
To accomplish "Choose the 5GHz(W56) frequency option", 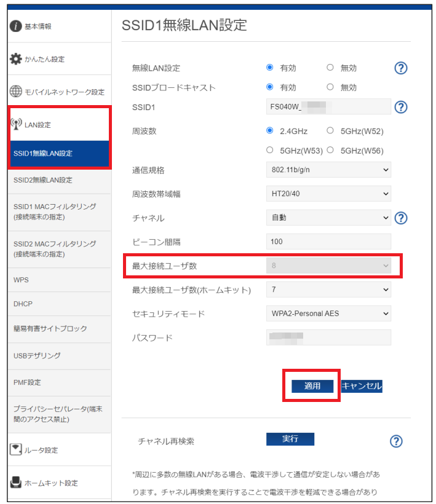I will tap(330, 150).
